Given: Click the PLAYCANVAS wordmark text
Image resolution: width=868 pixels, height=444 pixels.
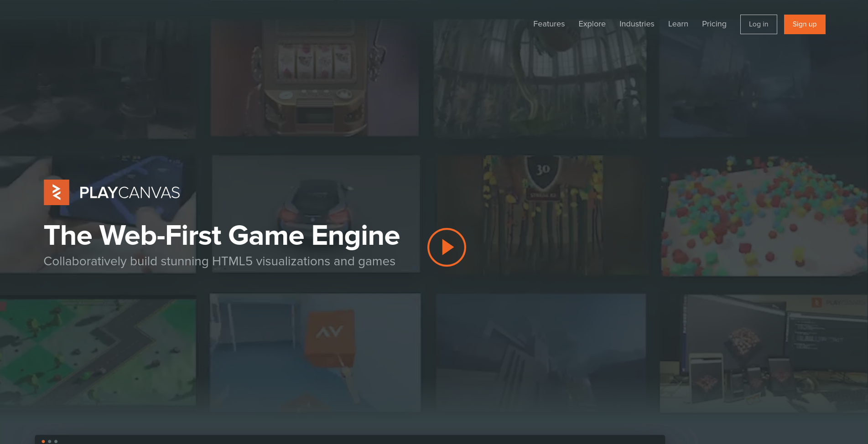Looking at the screenshot, I should click(x=130, y=193).
